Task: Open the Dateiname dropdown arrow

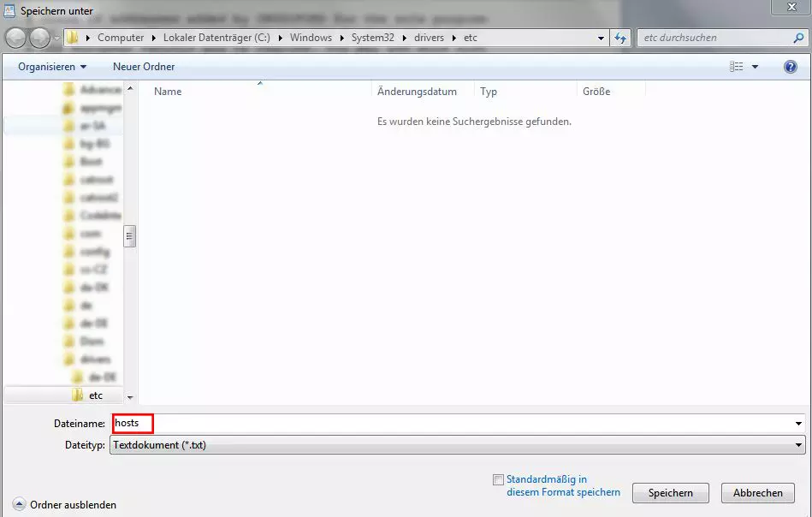Action: tap(798, 423)
